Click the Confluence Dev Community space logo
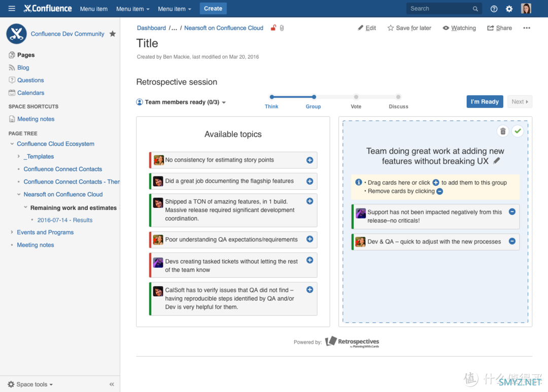 [x=16, y=33]
